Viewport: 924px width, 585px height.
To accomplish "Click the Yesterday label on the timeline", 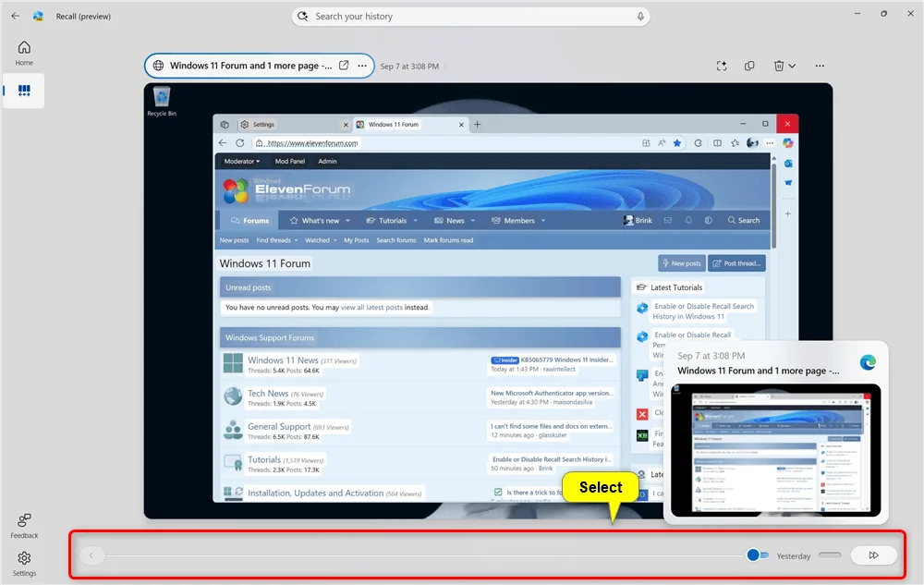I will point(793,556).
